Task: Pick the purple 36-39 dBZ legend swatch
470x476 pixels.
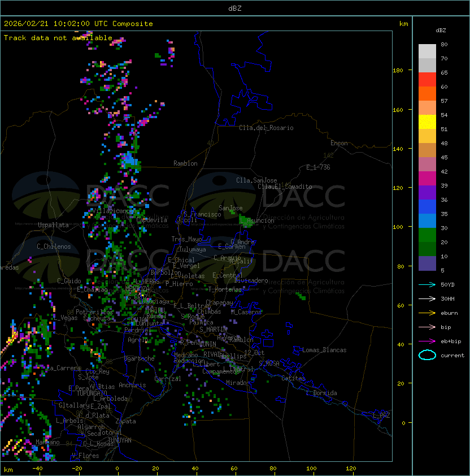Action: click(x=427, y=193)
